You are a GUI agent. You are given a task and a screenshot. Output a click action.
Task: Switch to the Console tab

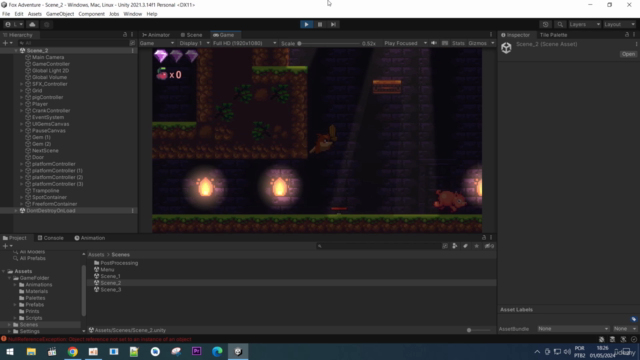[x=51, y=238]
